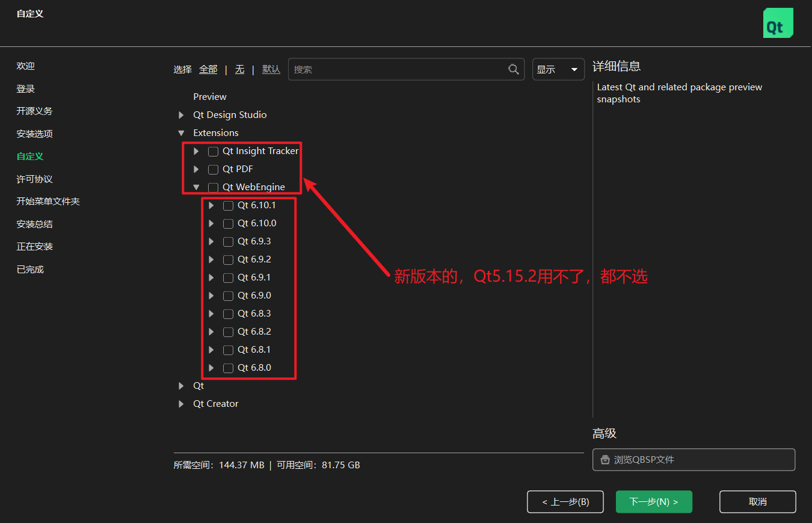Tick the Qt PDF checkbox
812x523 pixels.
click(x=213, y=169)
